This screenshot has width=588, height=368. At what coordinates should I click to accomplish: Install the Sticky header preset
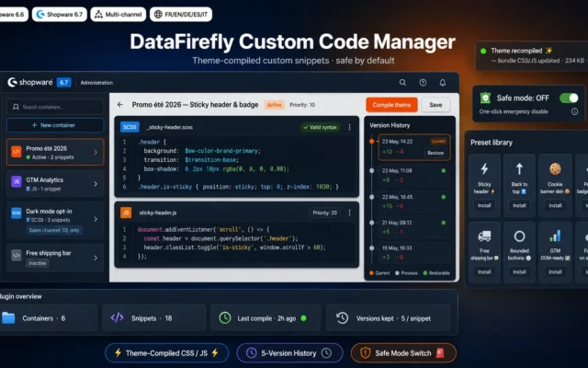click(x=484, y=205)
